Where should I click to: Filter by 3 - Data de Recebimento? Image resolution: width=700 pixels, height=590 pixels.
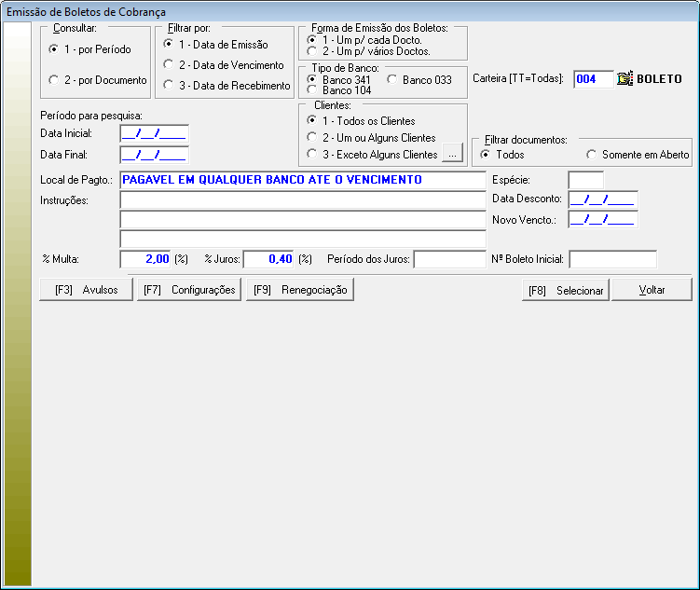[168, 86]
